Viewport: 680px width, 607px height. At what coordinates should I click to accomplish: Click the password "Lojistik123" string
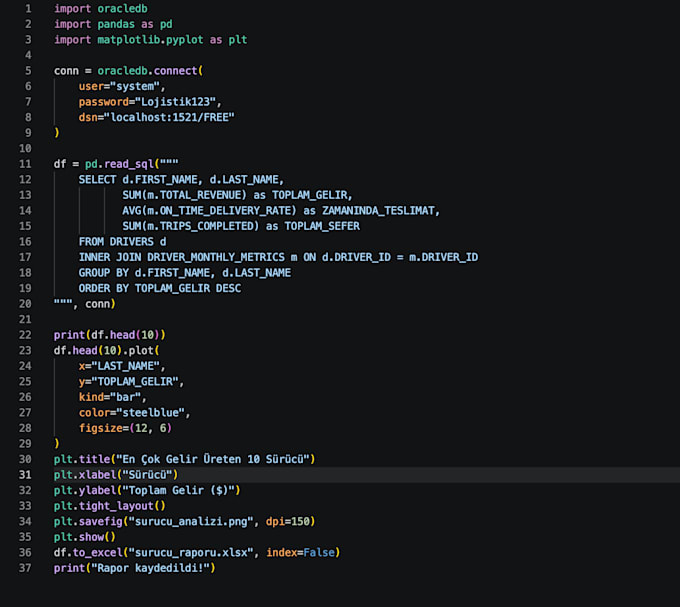coord(175,102)
